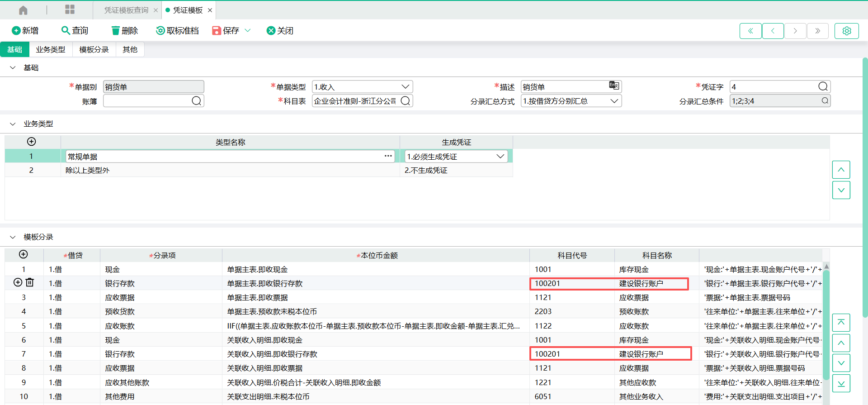Move 模板分录 row to bottom
The image size is (868, 405).
pos(841,383)
